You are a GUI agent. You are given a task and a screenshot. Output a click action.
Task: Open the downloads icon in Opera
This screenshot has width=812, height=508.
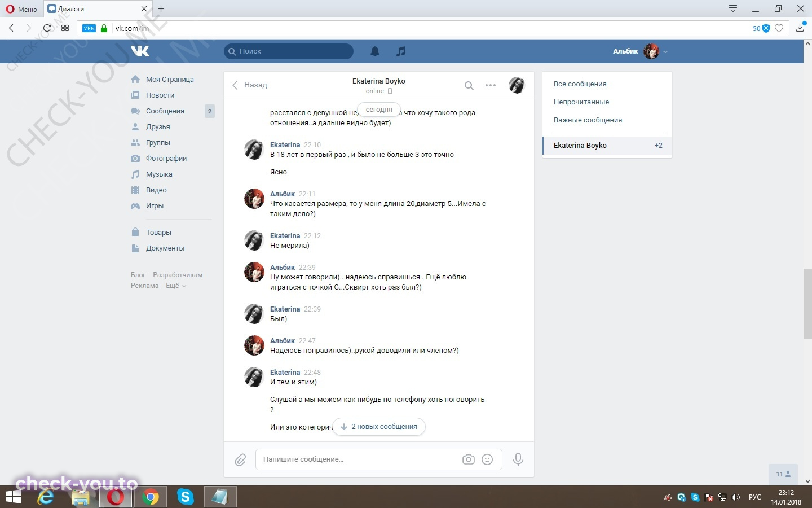click(800, 28)
